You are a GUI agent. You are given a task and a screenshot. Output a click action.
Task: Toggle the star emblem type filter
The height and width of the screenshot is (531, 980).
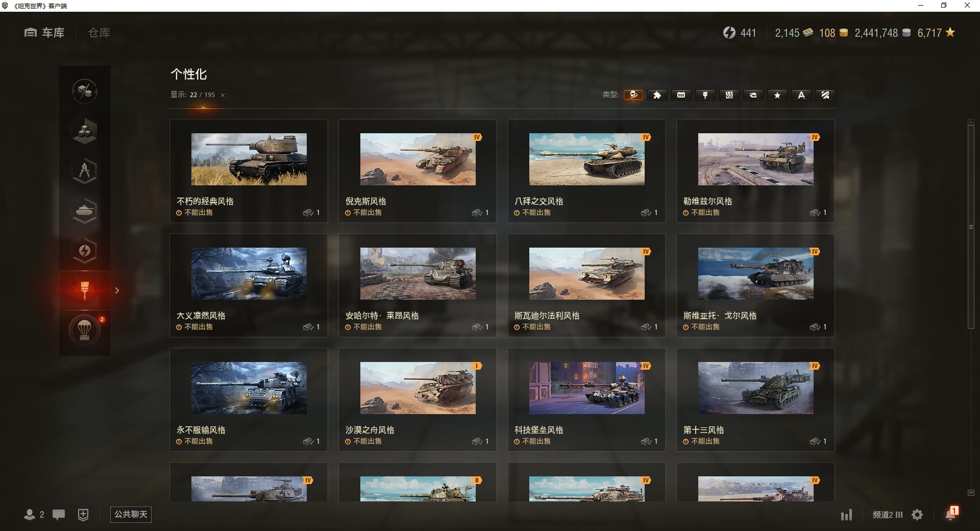point(777,95)
